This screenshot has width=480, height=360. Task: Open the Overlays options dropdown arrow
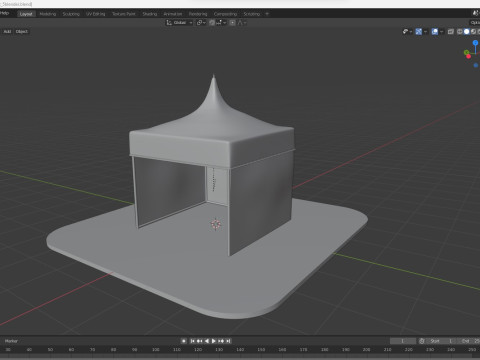click(442, 32)
